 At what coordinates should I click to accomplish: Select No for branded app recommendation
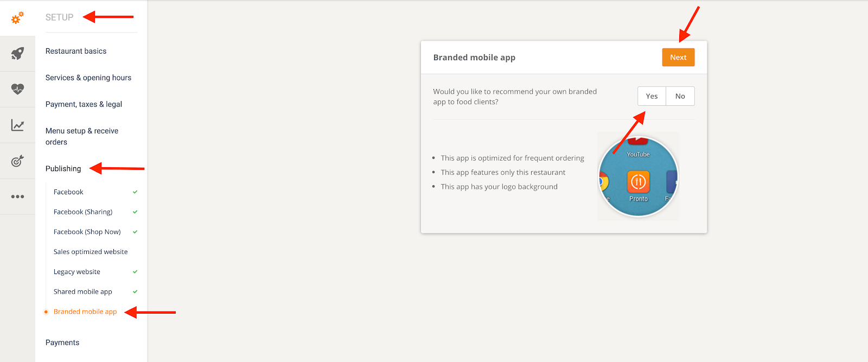click(680, 96)
